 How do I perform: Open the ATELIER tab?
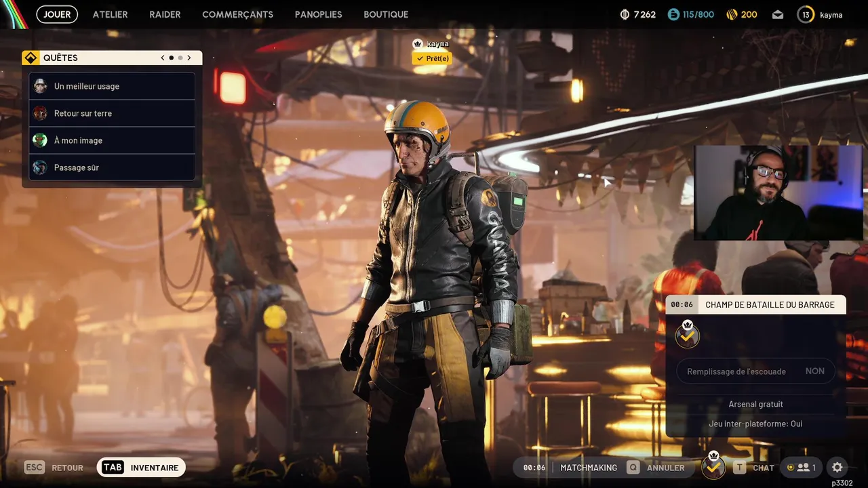(110, 14)
